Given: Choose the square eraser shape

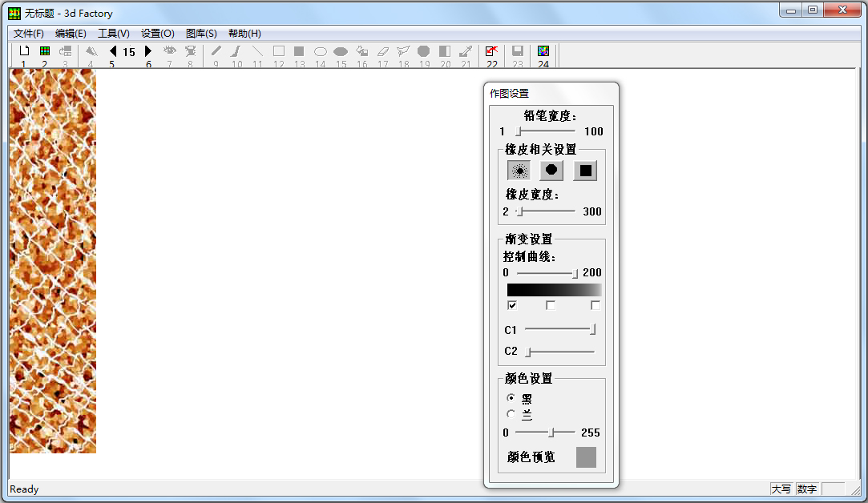Looking at the screenshot, I should pos(585,171).
